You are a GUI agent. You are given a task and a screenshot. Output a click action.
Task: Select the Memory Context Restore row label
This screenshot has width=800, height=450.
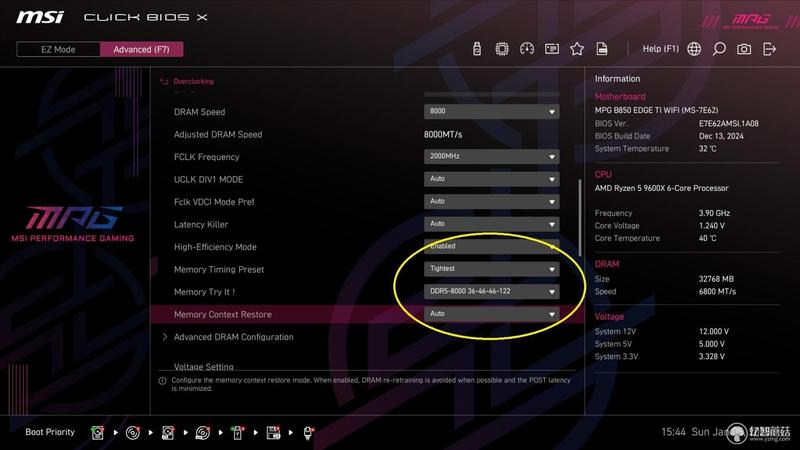[222, 314]
